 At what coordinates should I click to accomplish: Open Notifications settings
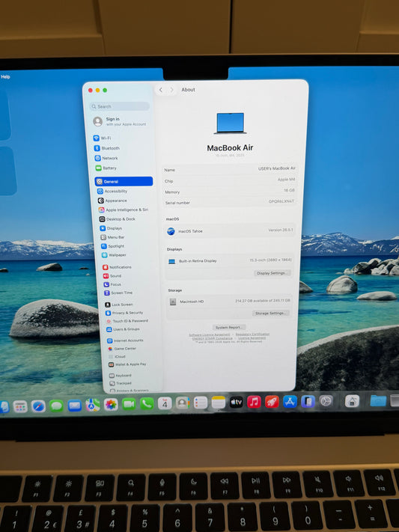pyautogui.click(x=117, y=267)
